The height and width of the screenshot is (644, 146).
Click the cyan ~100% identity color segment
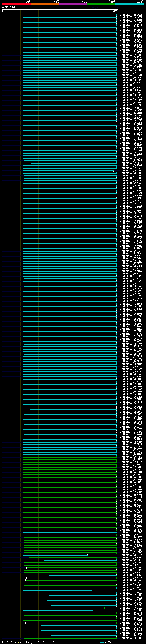click(130, 4)
